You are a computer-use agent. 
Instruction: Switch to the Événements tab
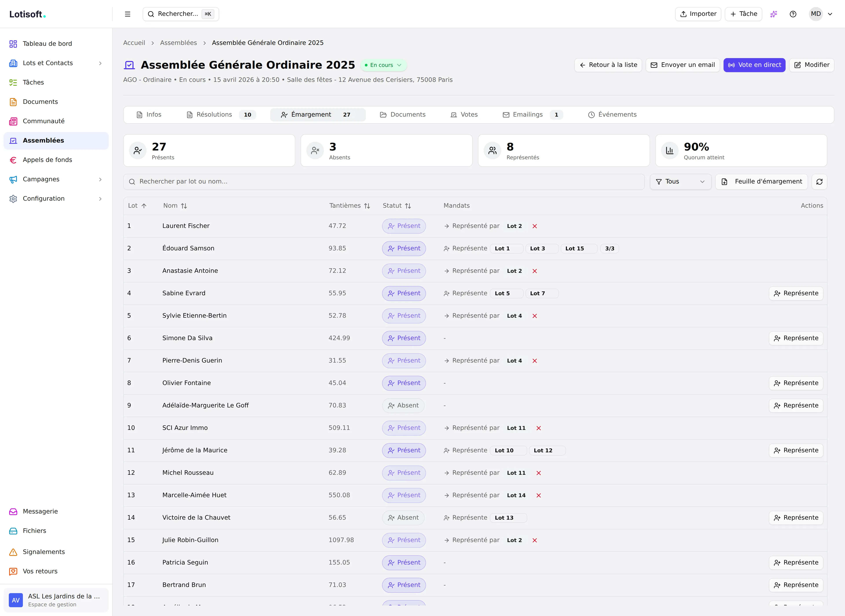612,115
